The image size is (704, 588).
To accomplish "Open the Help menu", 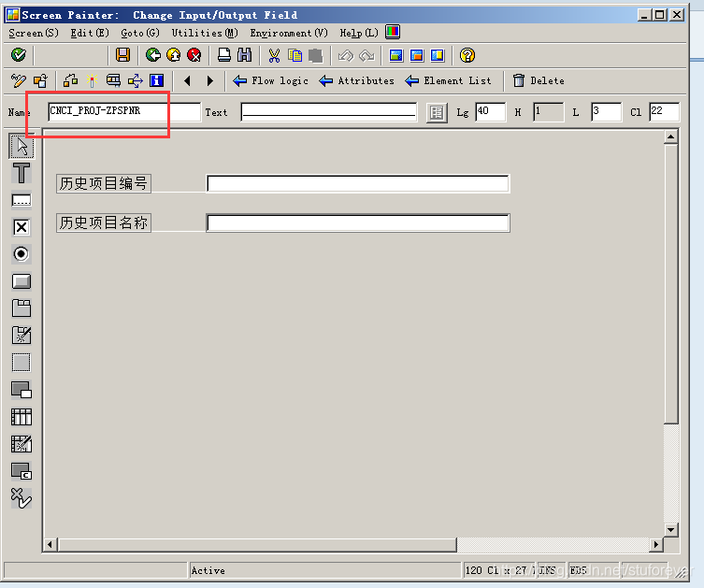I will [359, 33].
